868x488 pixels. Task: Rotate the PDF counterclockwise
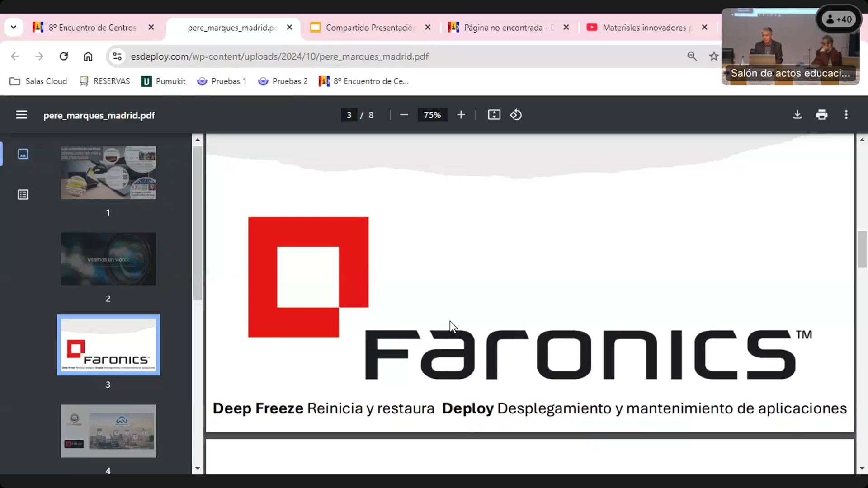click(516, 115)
